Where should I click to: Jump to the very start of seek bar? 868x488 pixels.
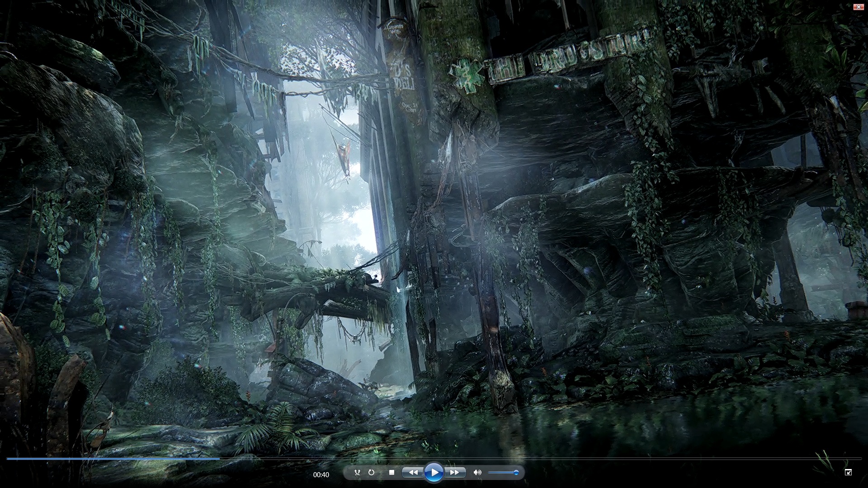pyautogui.click(x=7, y=459)
